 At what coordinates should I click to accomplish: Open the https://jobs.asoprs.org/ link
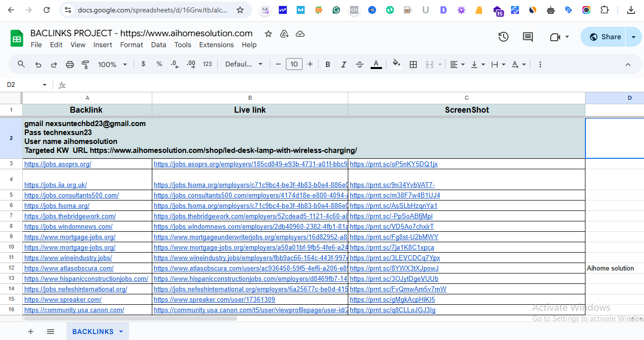58,164
